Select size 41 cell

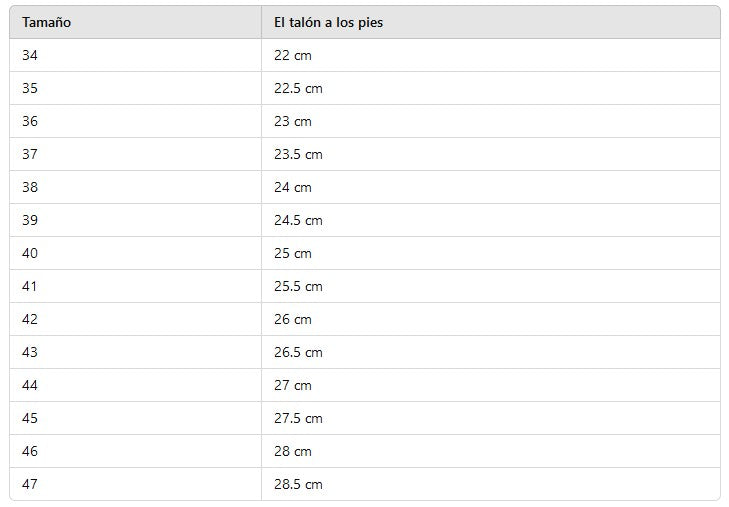pyautogui.click(x=30, y=286)
